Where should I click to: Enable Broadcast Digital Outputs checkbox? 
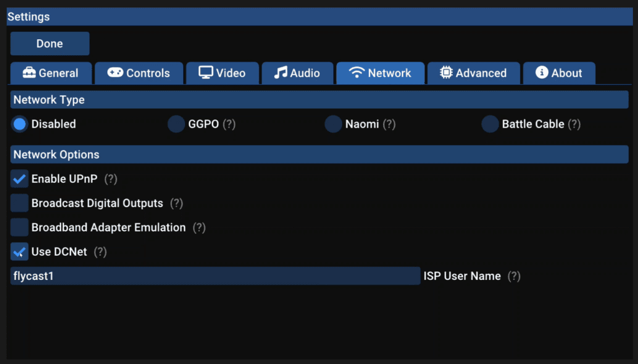(x=20, y=203)
